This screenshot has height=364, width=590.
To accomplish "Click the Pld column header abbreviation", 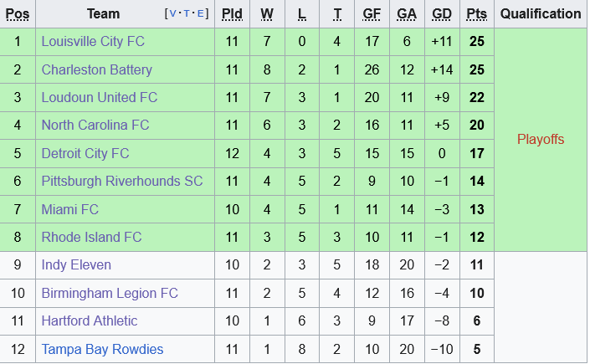I will pyautogui.click(x=232, y=13).
